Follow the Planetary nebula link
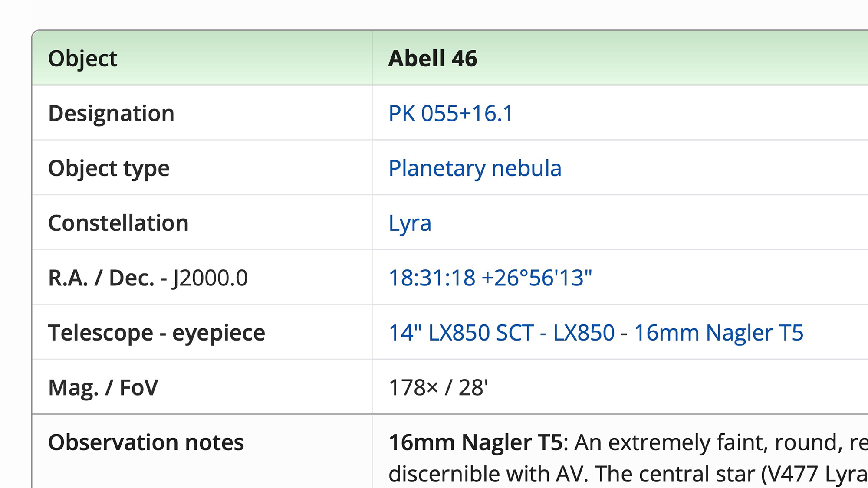This screenshot has width=868, height=488. (x=475, y=168)
